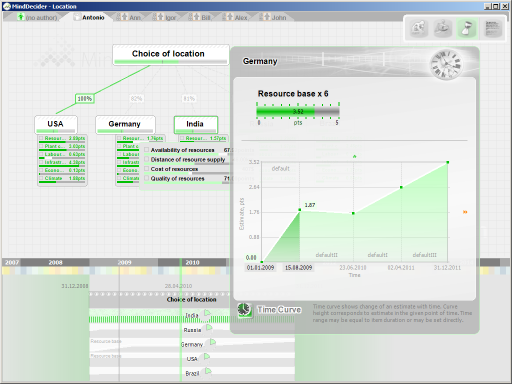Click the orange double-arrow expander beside chart

[465, 212]
